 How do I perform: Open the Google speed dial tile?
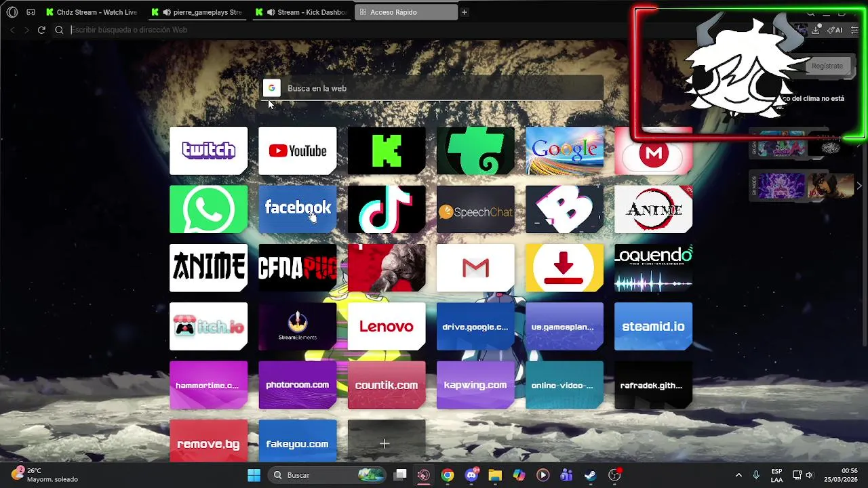[564, 150]
